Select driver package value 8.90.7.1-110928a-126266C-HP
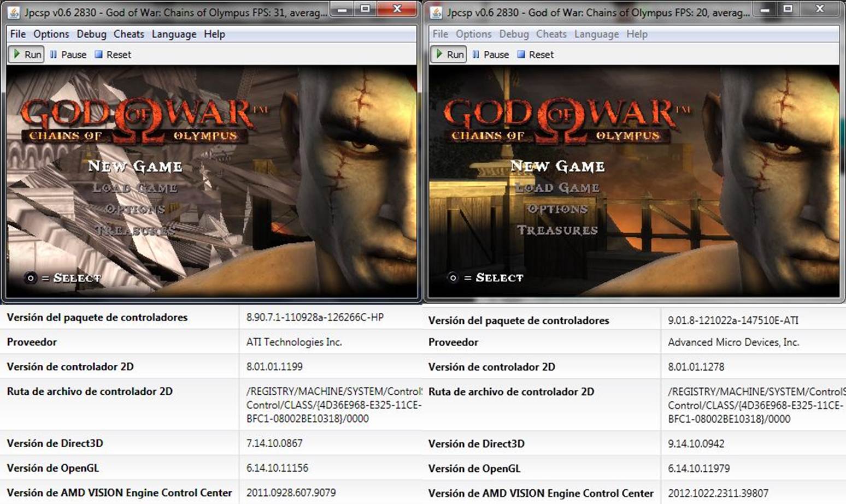846x504 pixels. pos(315,317)
